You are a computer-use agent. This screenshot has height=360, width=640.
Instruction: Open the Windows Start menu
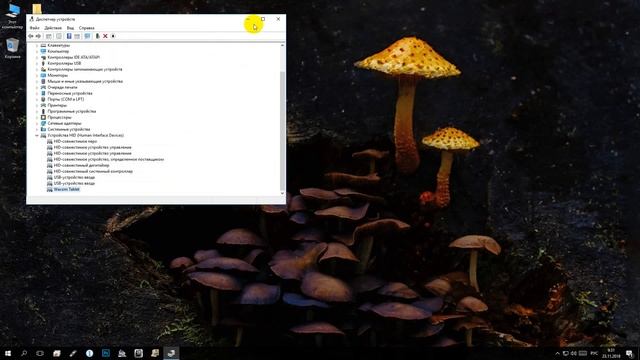tap(8, 353)
